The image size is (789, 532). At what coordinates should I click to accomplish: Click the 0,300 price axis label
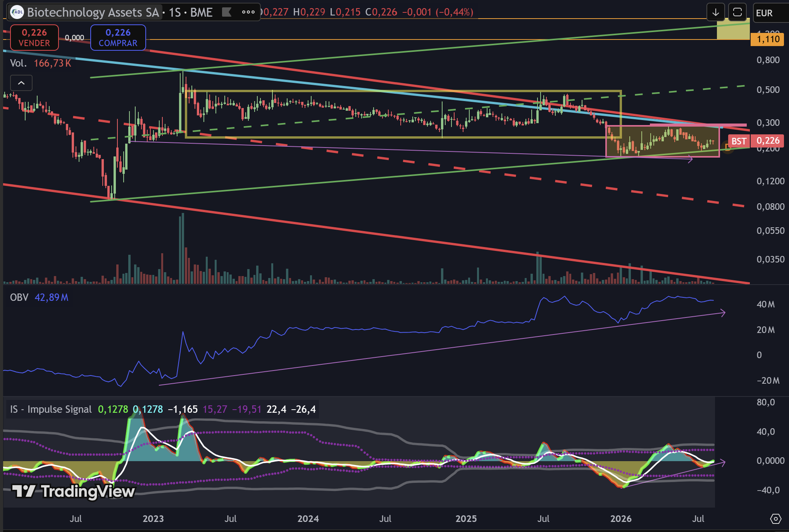click(768, 123)
